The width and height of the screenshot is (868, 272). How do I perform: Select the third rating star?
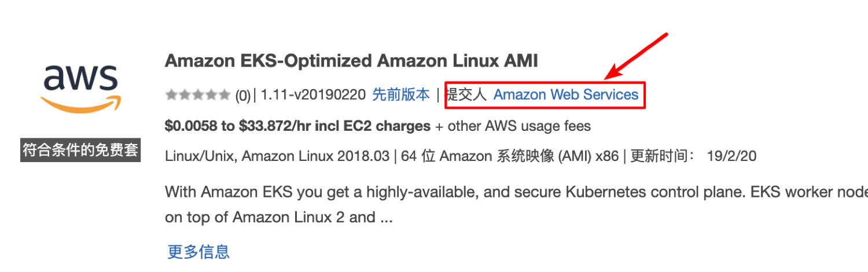[x=197, y=95]
